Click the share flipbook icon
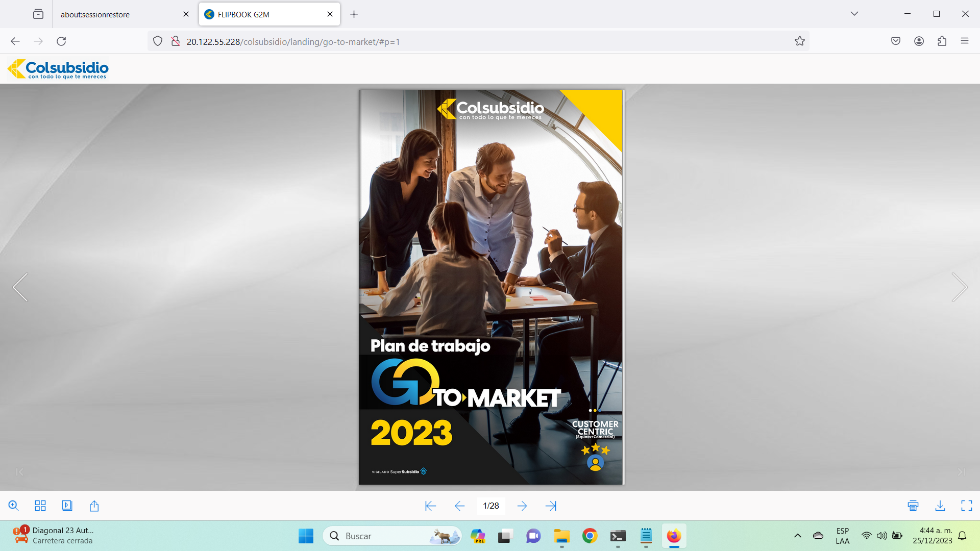 [x=94, y=506]
